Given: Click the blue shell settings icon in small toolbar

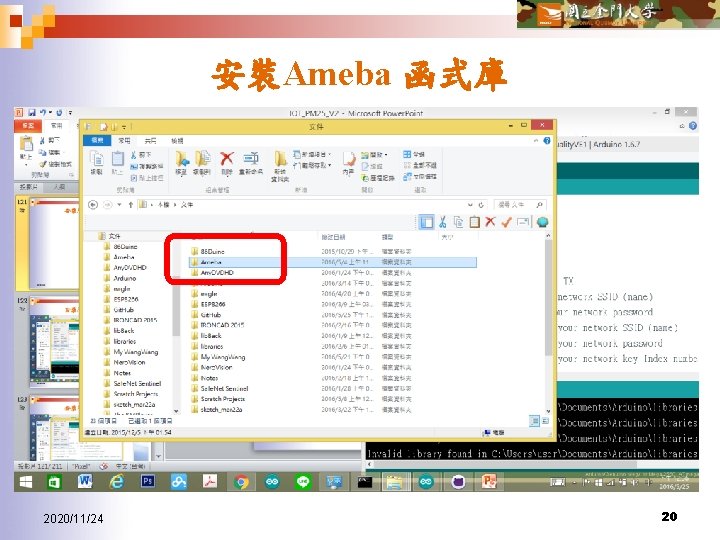Looking at the screenshot, I should (542, 222).
